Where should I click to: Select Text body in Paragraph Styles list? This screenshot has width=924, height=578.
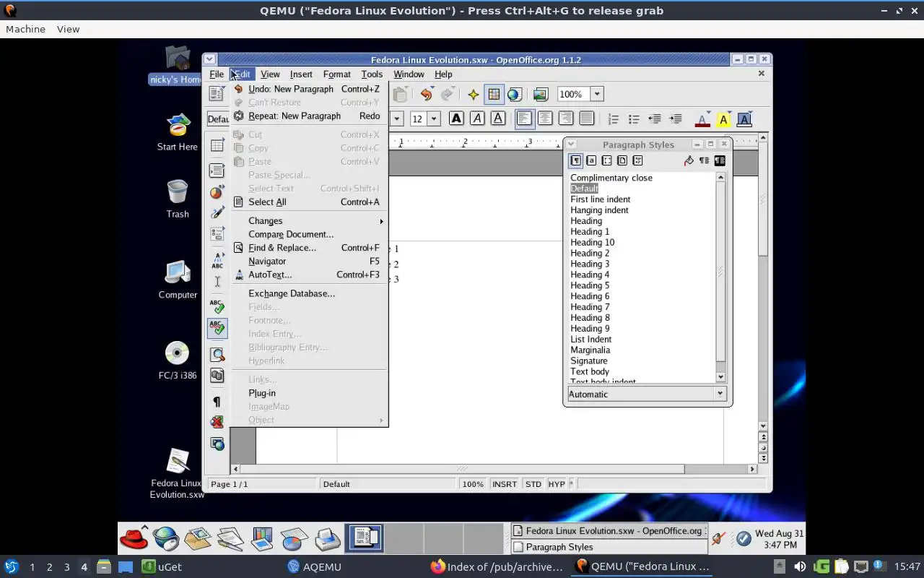pyautogui.click(x=590, y=371)
